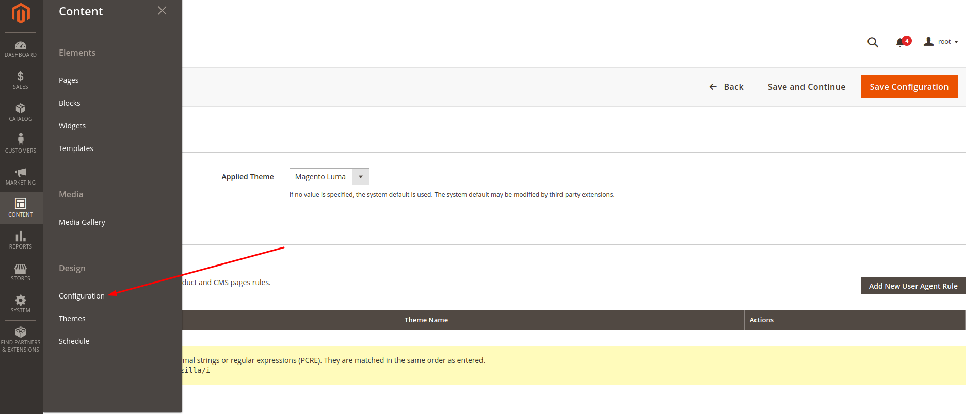Click the search magnifier icon

click(x=873, y=42)
